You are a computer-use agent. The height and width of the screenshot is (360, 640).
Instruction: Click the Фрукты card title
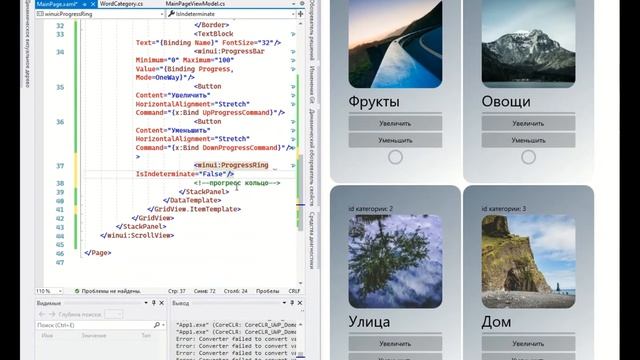click(x=374, y=102)
